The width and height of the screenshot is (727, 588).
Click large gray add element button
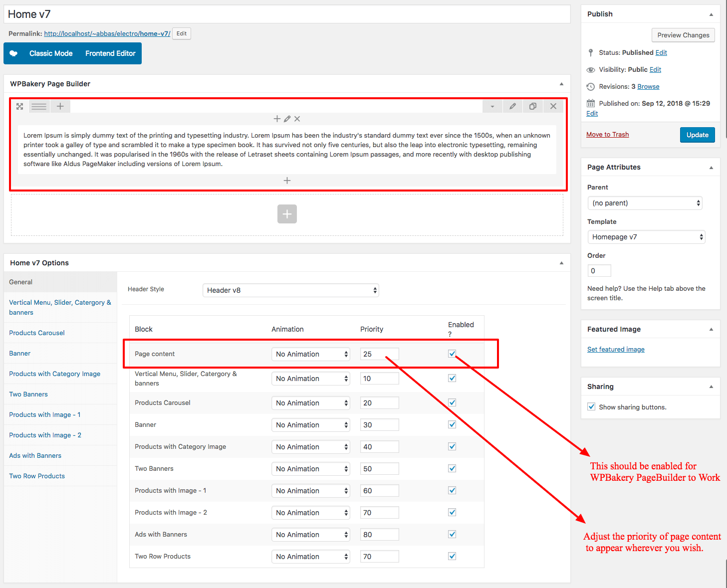click(287, 214)
